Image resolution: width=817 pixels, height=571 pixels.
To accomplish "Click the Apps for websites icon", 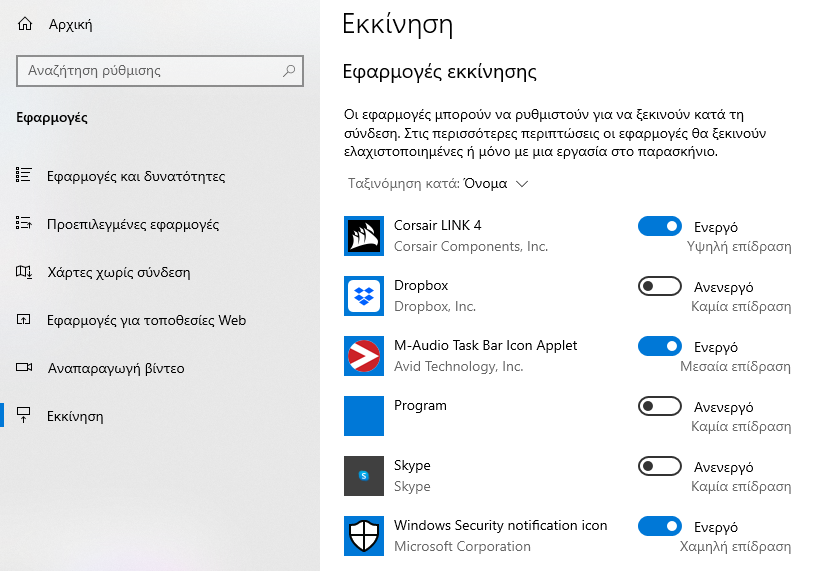I will point(23,320).
